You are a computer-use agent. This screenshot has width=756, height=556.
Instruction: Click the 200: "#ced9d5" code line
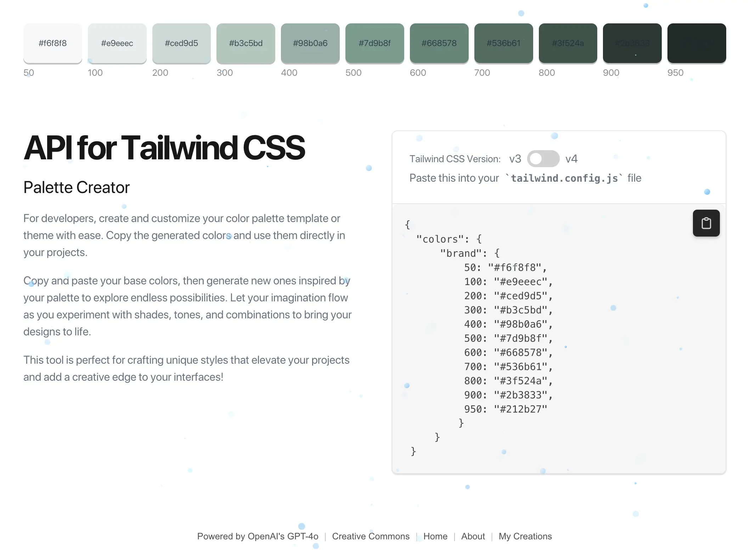point(508,296)
